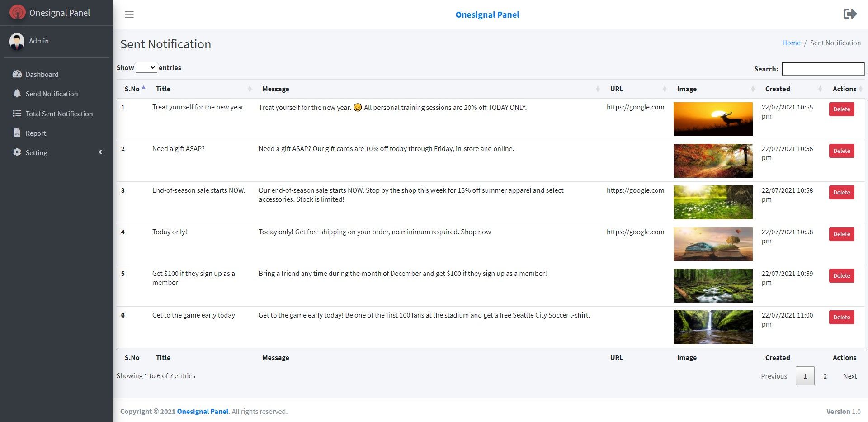Go to page 2 of results
The height and width of the screenshot is (422, 868).
tap(825, 376)
